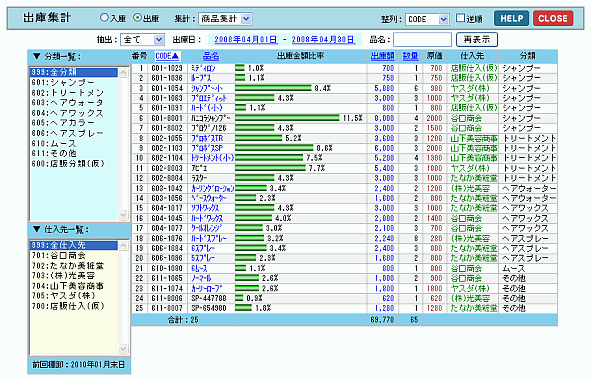Click supplier list scroll up arrow
591x381 pixels.
click(x=124, y=246)
